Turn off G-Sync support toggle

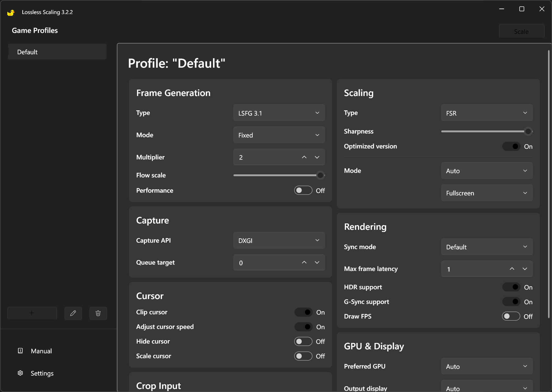click(x=511, y=302)
